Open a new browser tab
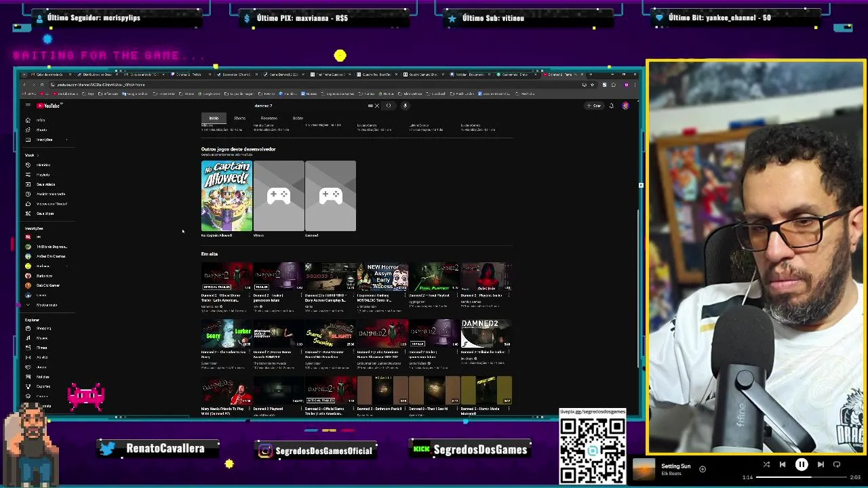The height and width of the screenshot is (488, 868). point(591,75)
